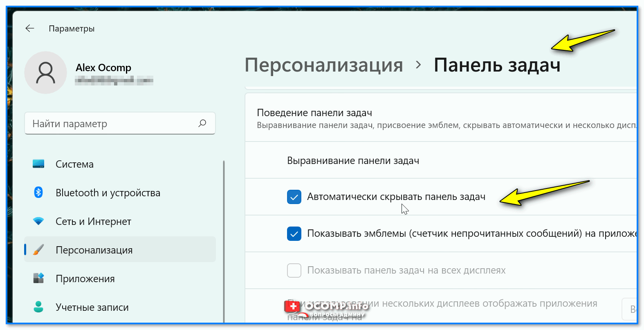Viewport: 644px width, 330px height.
Task: Select the Персонализация section
Action: pos(120,249)
